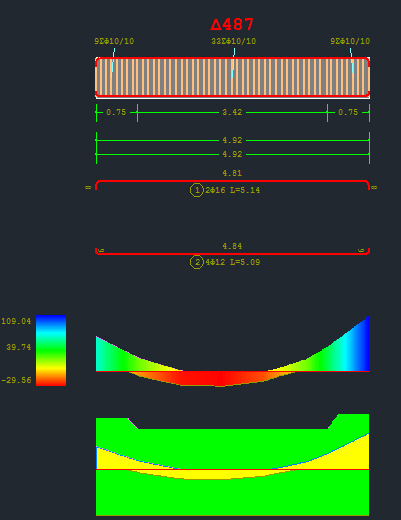Click the right 0.75 dimension

point(348,112)
